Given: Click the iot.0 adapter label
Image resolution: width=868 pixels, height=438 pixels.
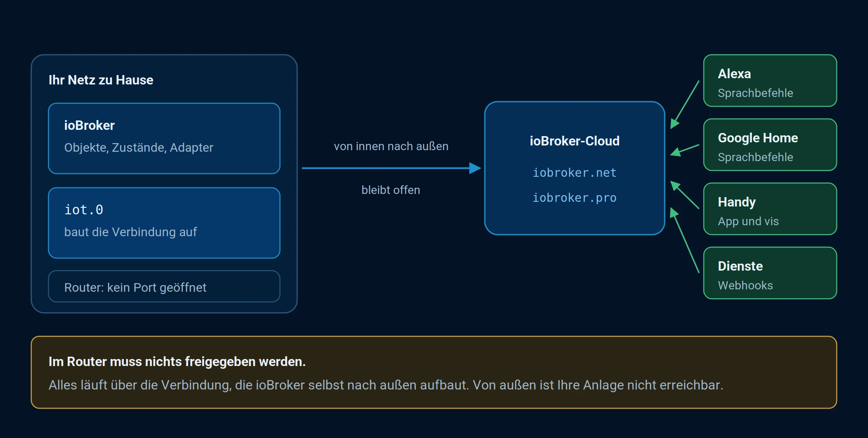Looking at the screenshot, I should click(84, 210).
